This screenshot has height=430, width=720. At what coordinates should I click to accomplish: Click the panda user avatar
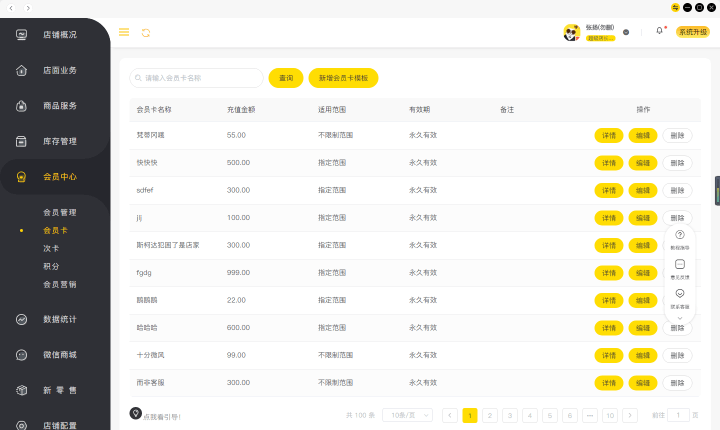coord(571,32)
